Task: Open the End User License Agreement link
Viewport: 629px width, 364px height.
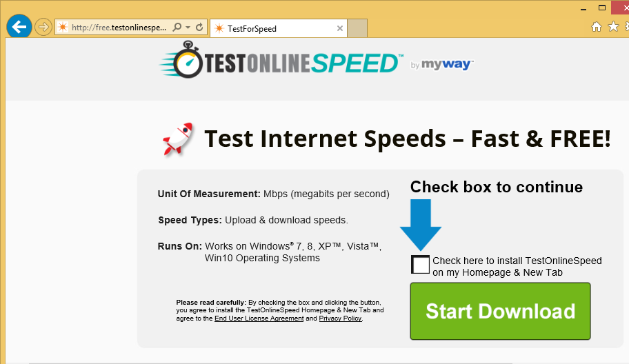Action: [x=259, y=318]
